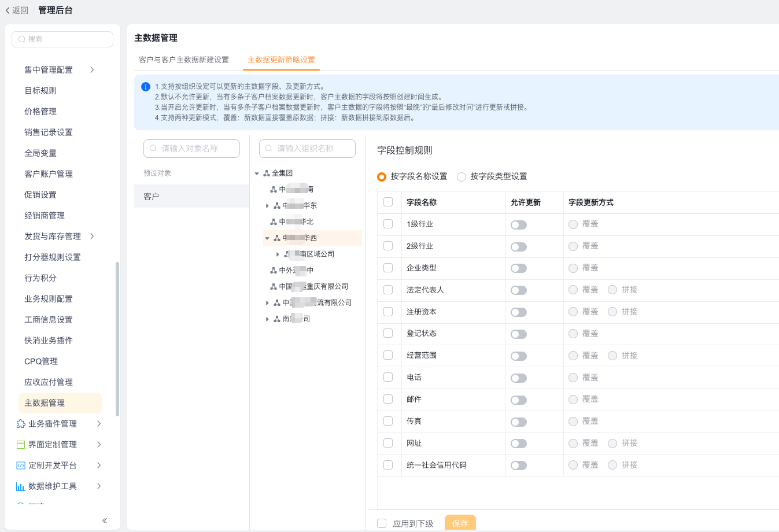Click the 业务插件管理 puzzle icon

click(21, 424)
